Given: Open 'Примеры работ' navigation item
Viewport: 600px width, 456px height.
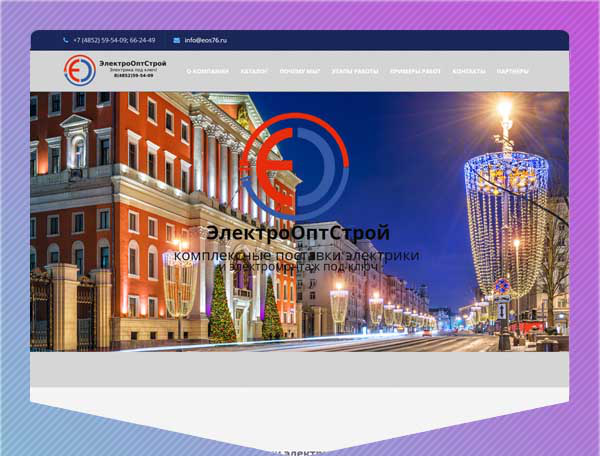Looking at the screenshot, I should tap(415, 72).
